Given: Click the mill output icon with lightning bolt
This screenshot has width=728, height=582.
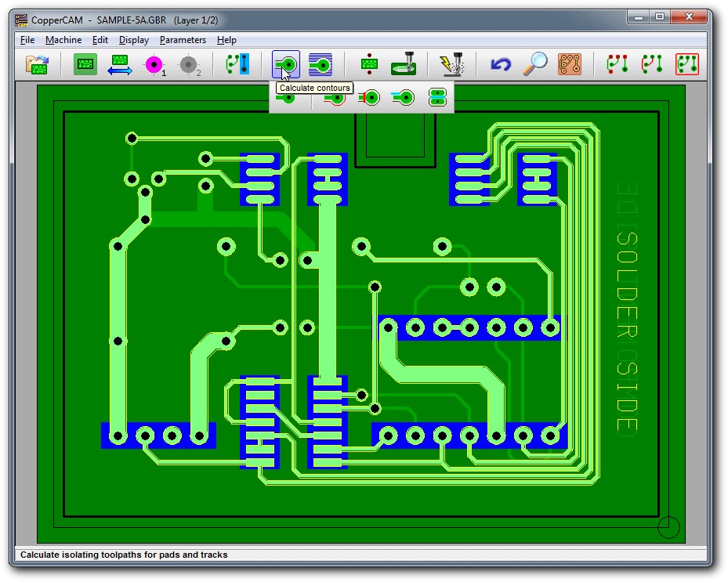Looking at the screenshot, I should (451, 64).
